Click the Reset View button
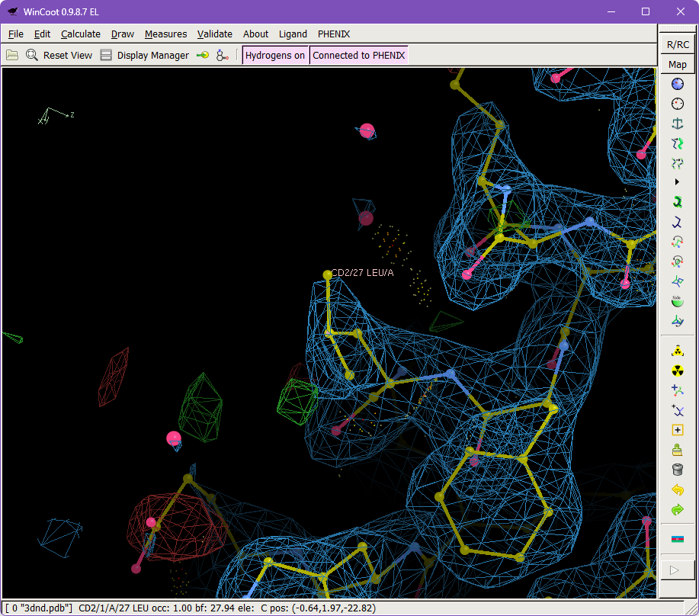Image resolution: width=699 pixels, height=616 pixels. point(67,55)
